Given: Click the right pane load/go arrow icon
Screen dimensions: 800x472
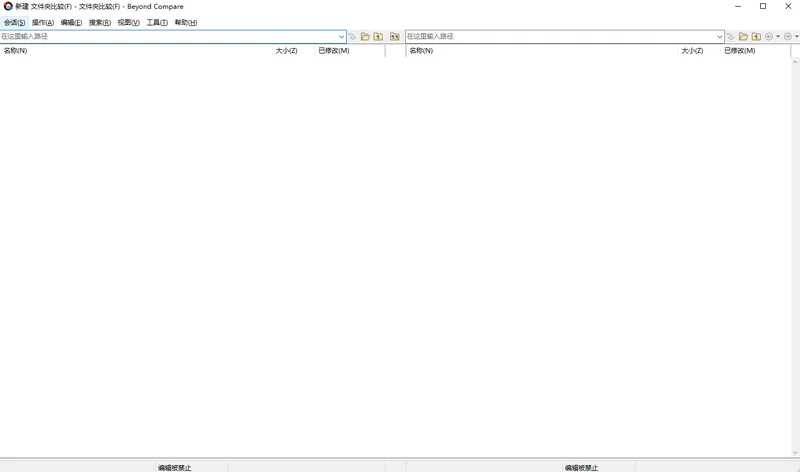Looking at the screenshot, I should click(731, 37).
